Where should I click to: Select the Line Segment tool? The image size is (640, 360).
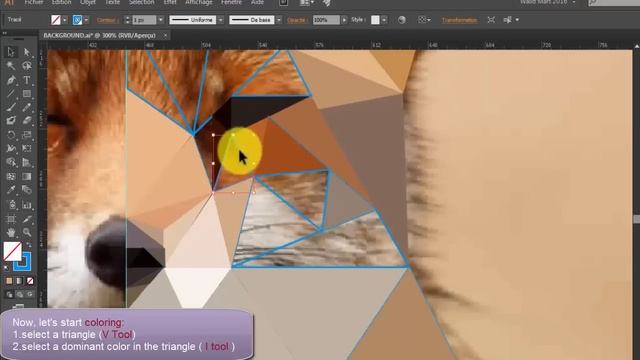tap(11, 93)
